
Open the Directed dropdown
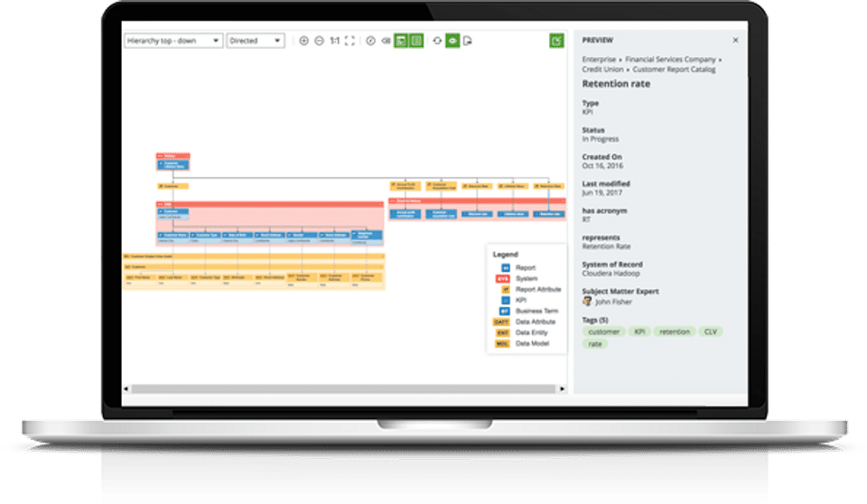pos(256,41)
